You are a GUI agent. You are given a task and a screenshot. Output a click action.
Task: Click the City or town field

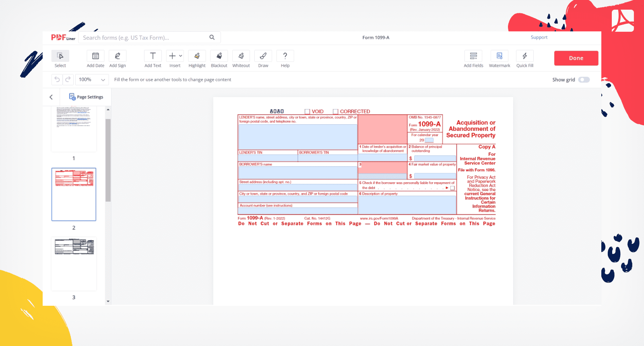coord(298,199)
